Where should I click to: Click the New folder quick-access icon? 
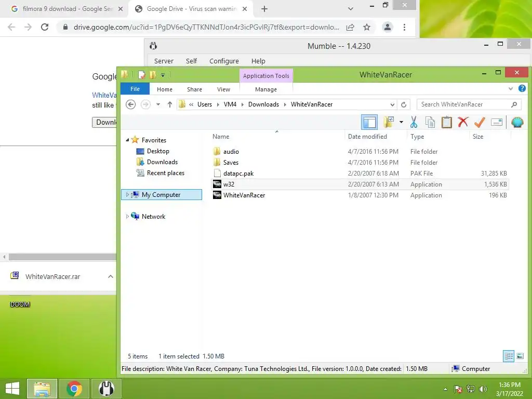pos(153,75)
